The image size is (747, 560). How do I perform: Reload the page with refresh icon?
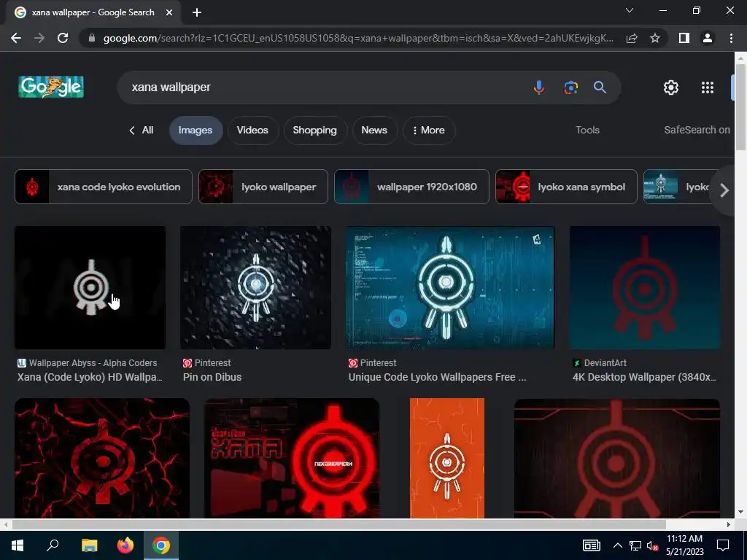(x=63, y=38)
